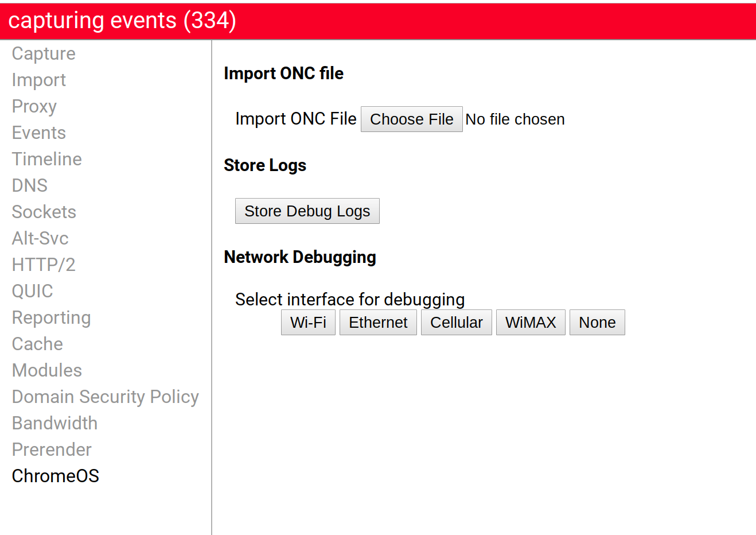Image resolution: width=756 pixels, height=535 pixels.
Task: Open the Timeline tab
Action: (x=47, y=159)
